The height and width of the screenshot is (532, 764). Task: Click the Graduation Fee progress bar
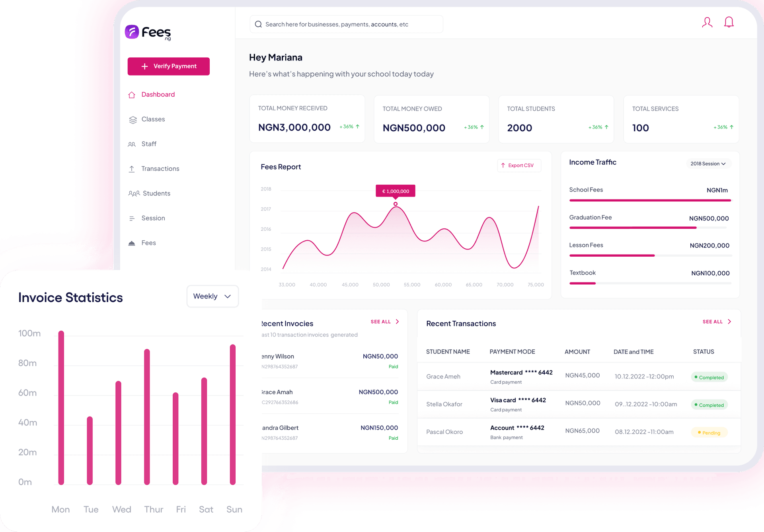coord(649,228)
